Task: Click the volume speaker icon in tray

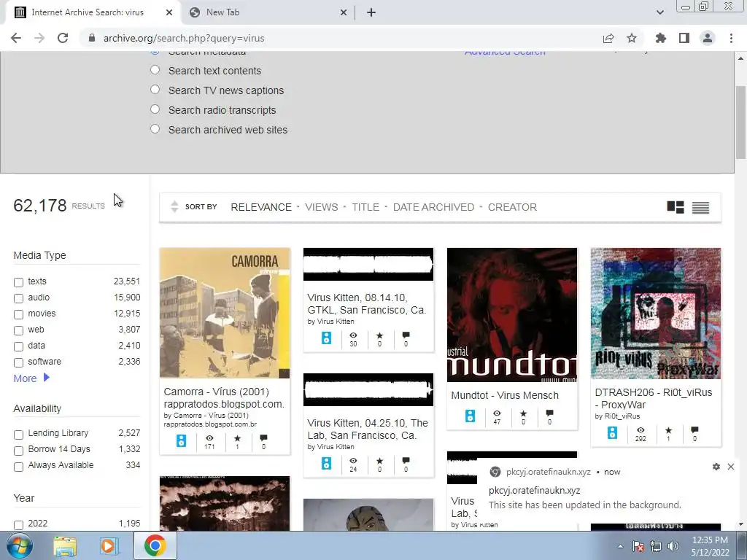Action: (673, 546)
